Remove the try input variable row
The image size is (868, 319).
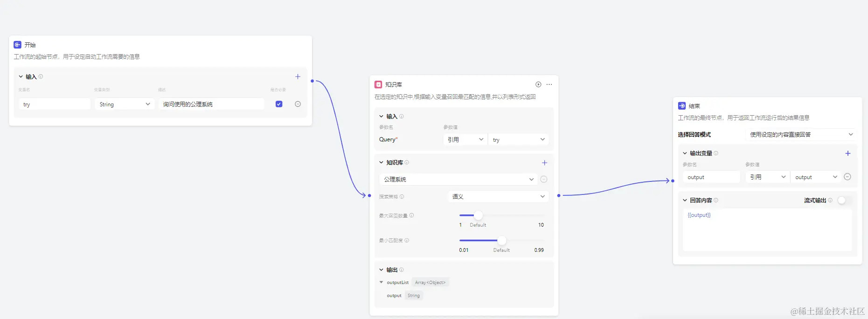pyautogui.click(x=298, y=104)
